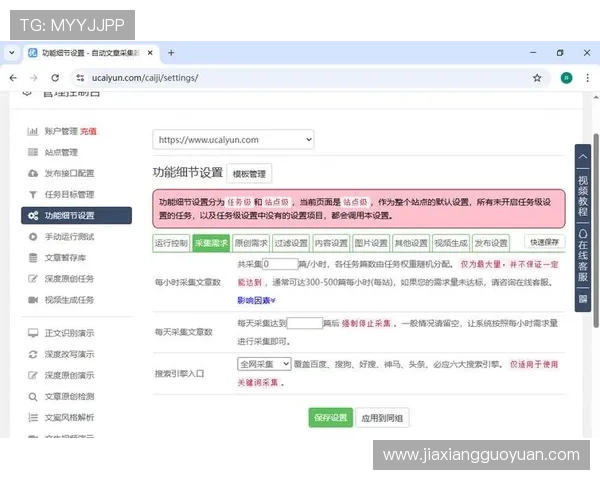Open 深度原创任务 in sidebar

pyautogui.click(x=69, y=279)
